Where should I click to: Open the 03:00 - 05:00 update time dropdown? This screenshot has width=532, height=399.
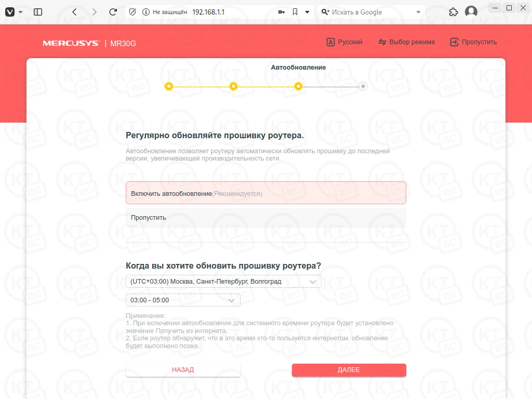pyautogui.click(x=183, y=300)
